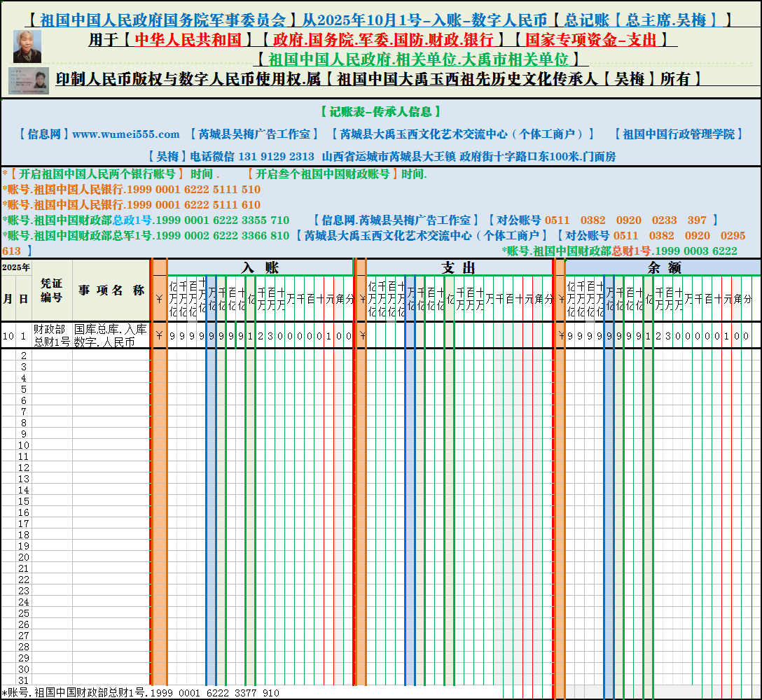762x700 pixels.
Task: Click the 凭证编号 header cell
Action: pyautogui.click(x=52, y=290)
